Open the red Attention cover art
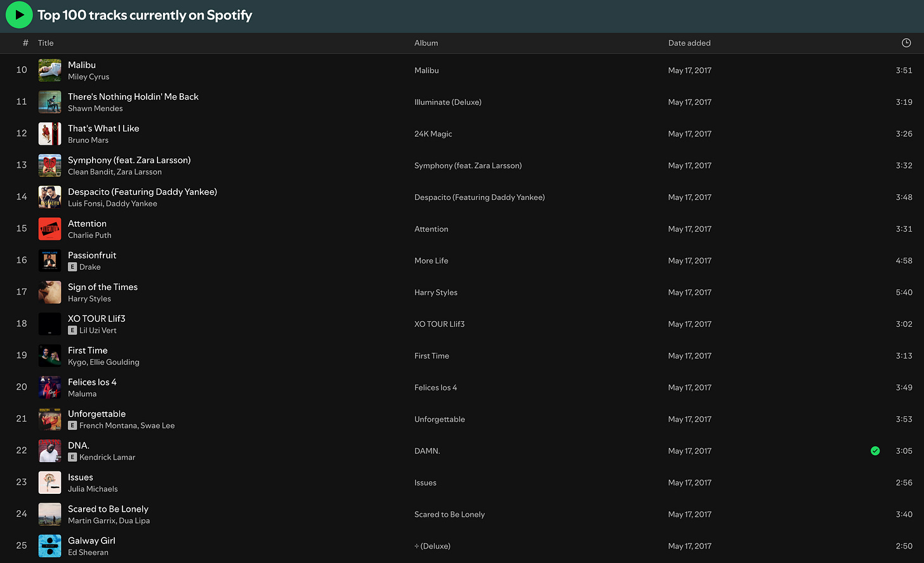This screenshot has height=563, width=924. 50,229
